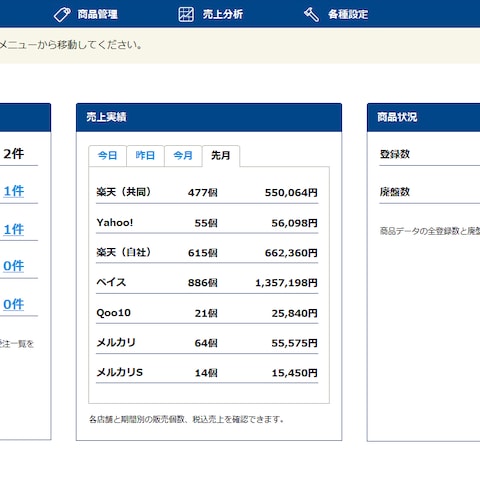
Task: Select the 先月 tab
Action: 221,156
